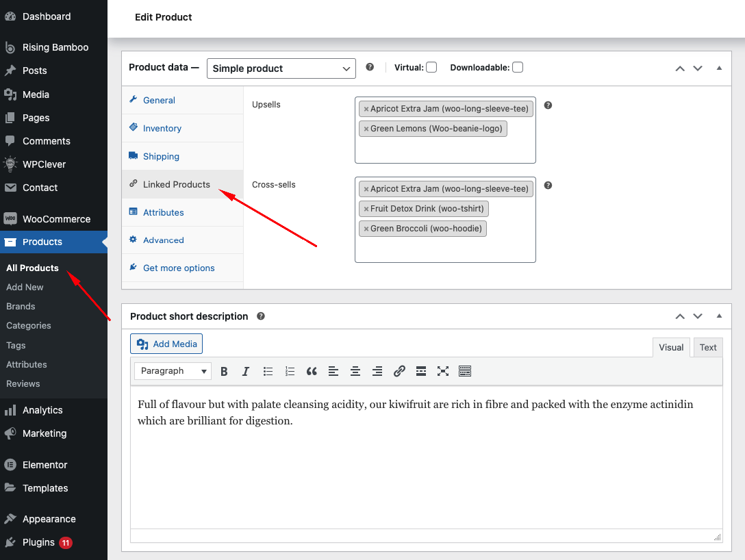Open the Inventory product data tab
Image resolution: width=745 pixels, height=560 pixels.
(x=162, y=128)
